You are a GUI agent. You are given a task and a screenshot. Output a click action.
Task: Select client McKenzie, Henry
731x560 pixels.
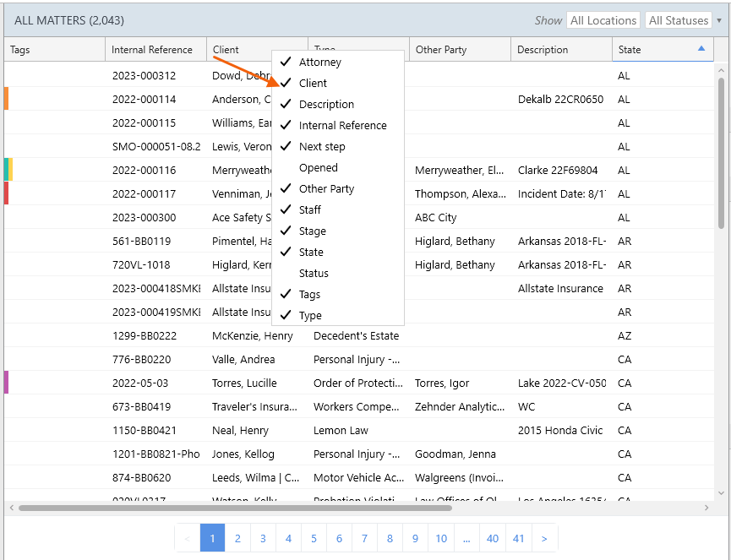[x=252, y=336]
